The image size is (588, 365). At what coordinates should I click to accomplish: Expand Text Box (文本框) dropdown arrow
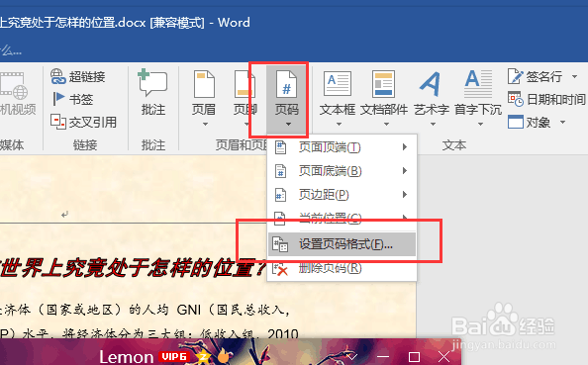339,124
